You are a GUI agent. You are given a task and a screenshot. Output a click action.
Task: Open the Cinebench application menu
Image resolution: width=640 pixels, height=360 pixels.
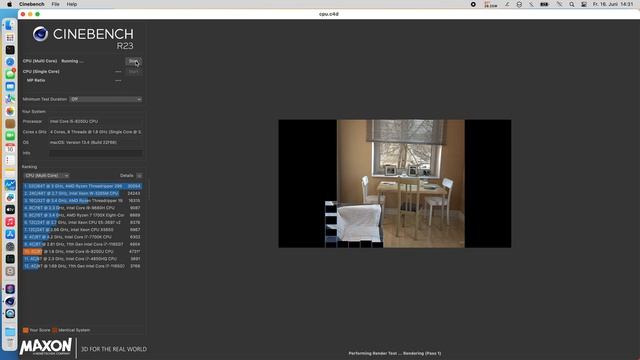(31, 4)
